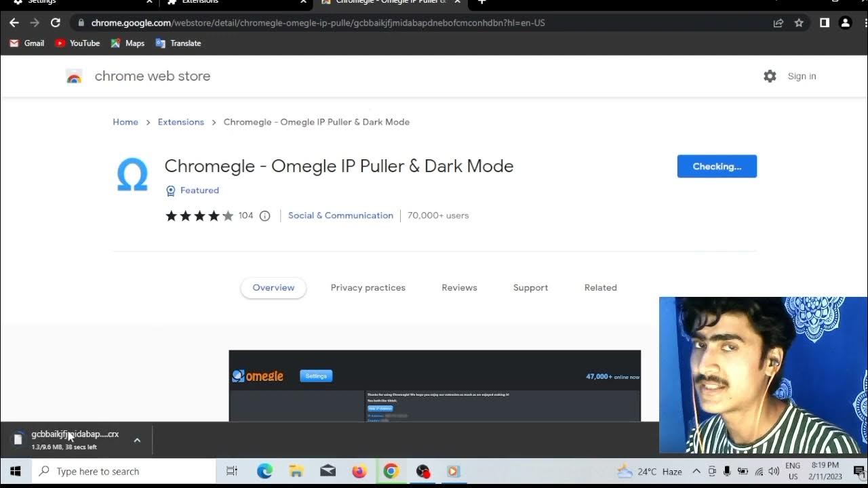Go to Home breadcrumb link
Viewport: 868px width, 488px height.
[x=125, y=122]
